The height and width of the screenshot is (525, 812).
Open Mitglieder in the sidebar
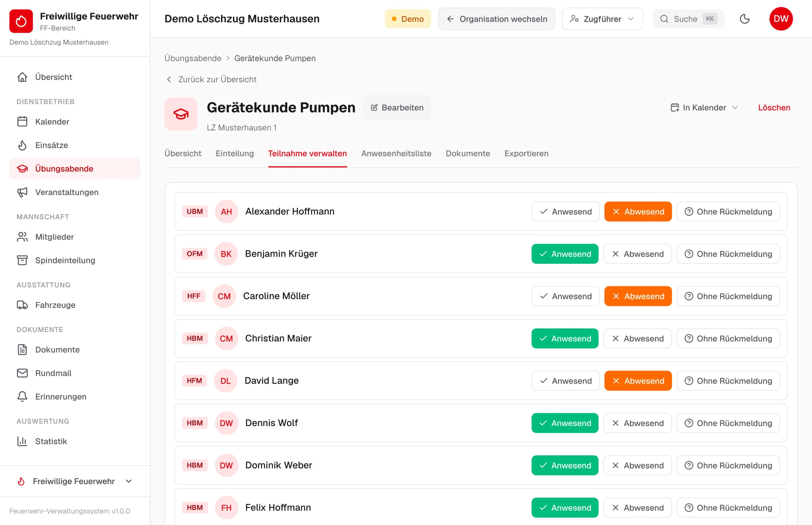tap(75, 237)
